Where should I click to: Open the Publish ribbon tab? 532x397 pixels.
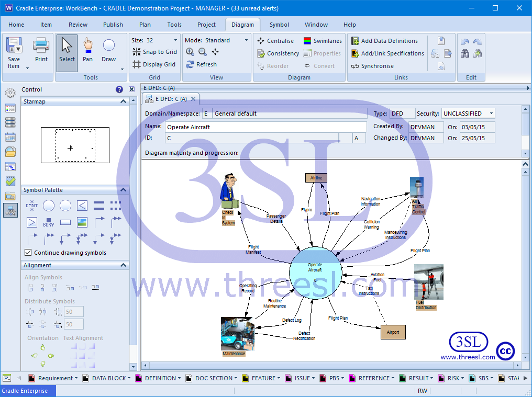[113, 25]
